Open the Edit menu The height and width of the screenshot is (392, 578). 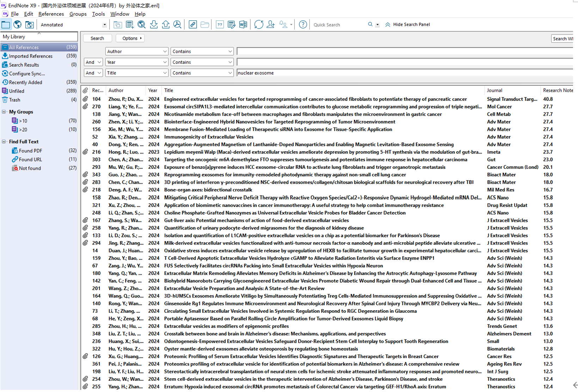(29, 14)
